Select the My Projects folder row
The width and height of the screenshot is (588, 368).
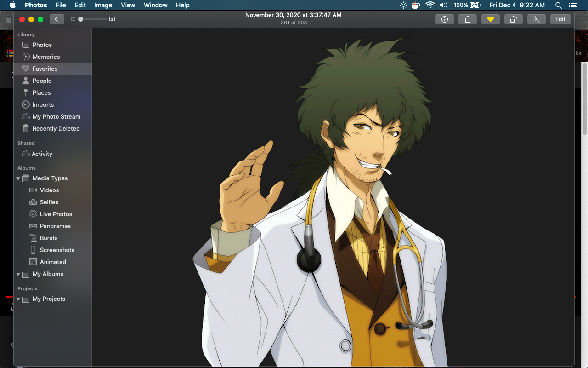[52, 299]
